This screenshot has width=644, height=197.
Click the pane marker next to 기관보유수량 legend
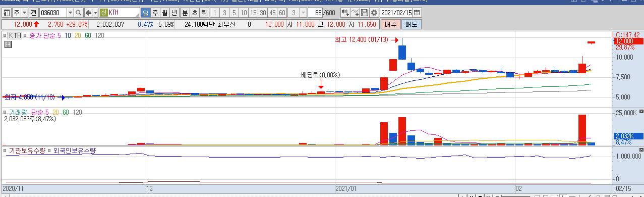[x=6, y=151]
